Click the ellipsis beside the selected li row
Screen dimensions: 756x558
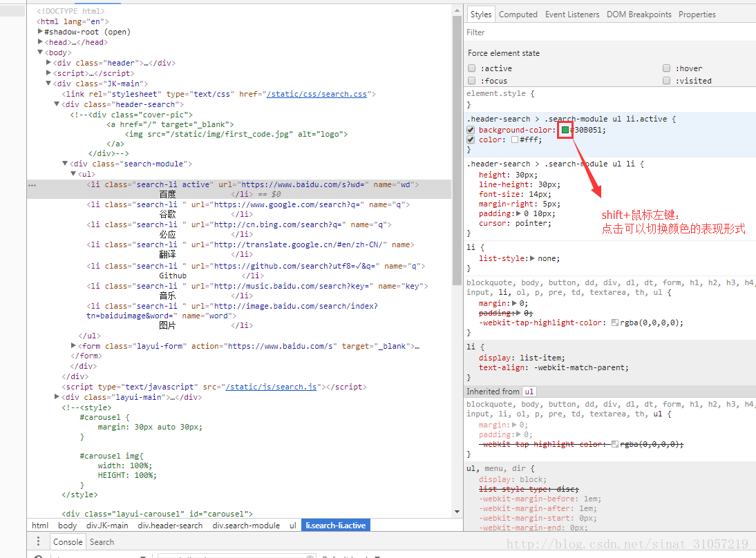point(32,185)
